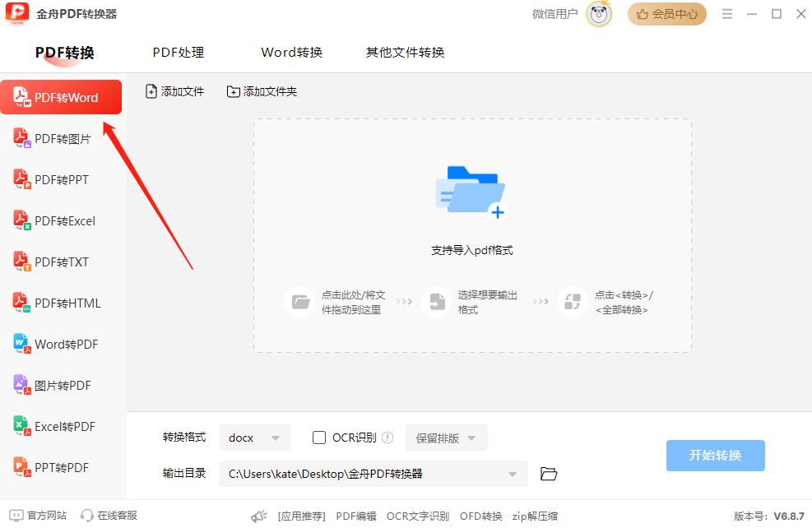This screenshot has height=528, width=812.
Task: Open the hamburger menu in title bar
Action: click(x=727, y=14)
